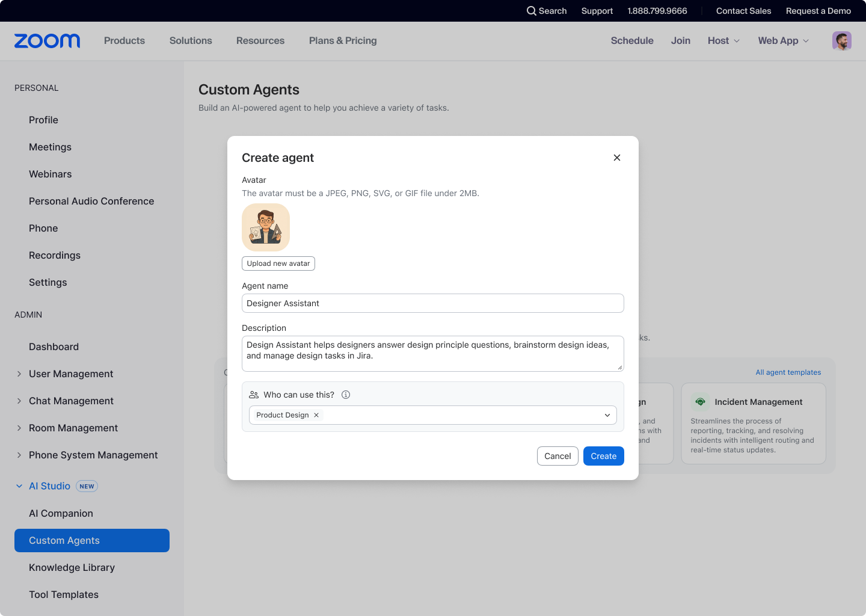The height and width of the screenshot is (616, 866).
Task: Click the search icon in the top bar
Action: (531, 11)
